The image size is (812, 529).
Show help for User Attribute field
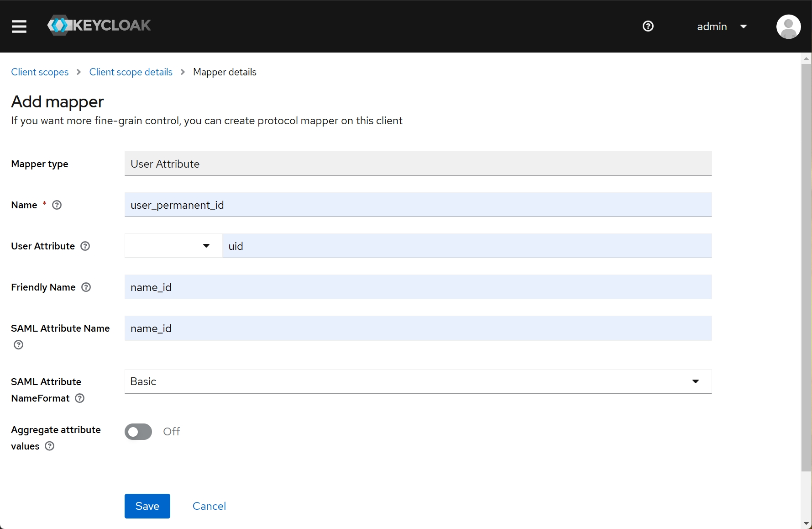[85, 246]
